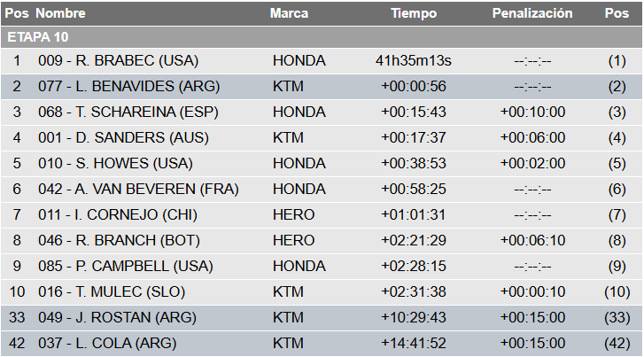The height and width of the screenshot is (357, 644).
Task: Click the +00:10:00 penalty for Schareina
Action: coord(532,113)
